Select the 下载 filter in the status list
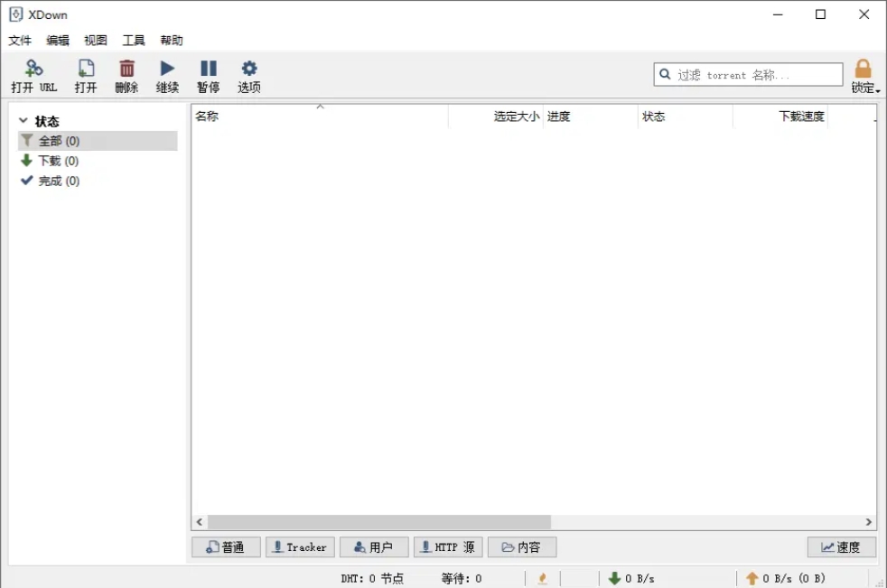 [58, 160]
